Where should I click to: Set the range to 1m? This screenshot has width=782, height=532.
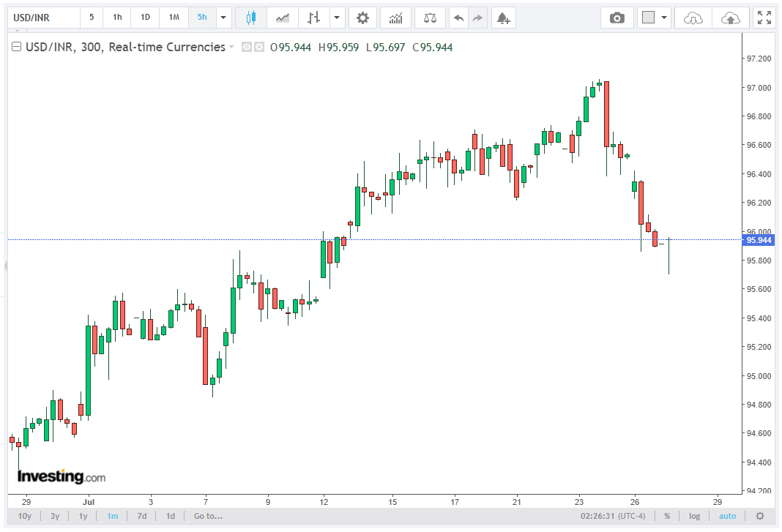tap(113, 516)
